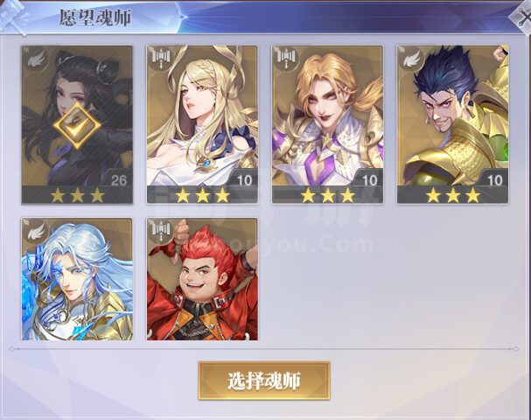531x420 pixels.
Task: Click the crossed hammer emblem beside 愿望魂师 title
Action: click(x=13, y=17)
